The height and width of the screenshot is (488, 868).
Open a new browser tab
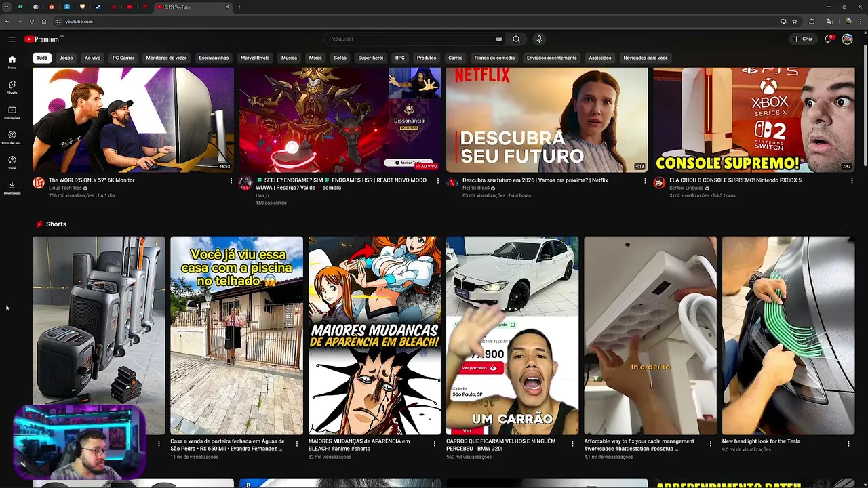click(x=239, y=7)
